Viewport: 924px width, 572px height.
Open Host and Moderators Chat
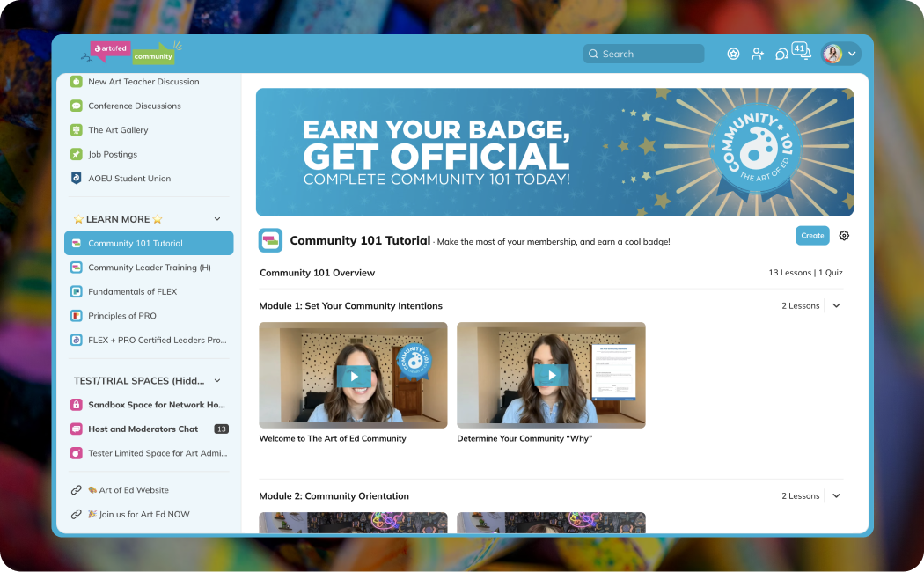point(143,429)
